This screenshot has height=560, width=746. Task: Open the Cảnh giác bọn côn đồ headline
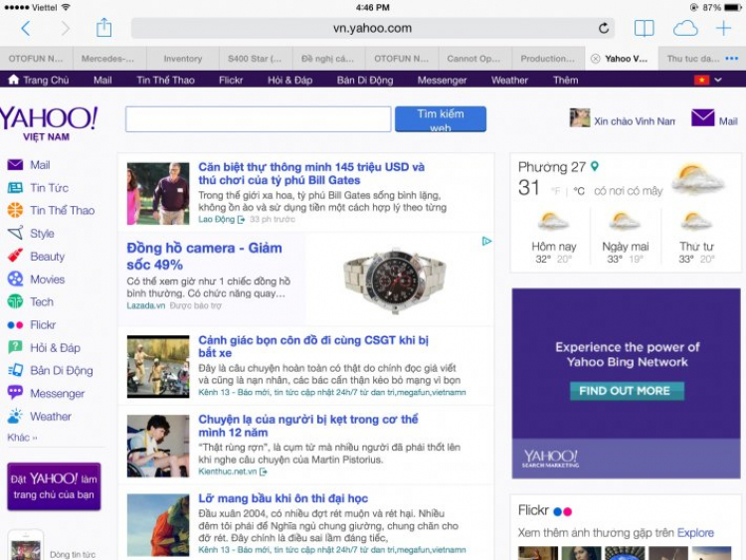(x=313, y=346)
